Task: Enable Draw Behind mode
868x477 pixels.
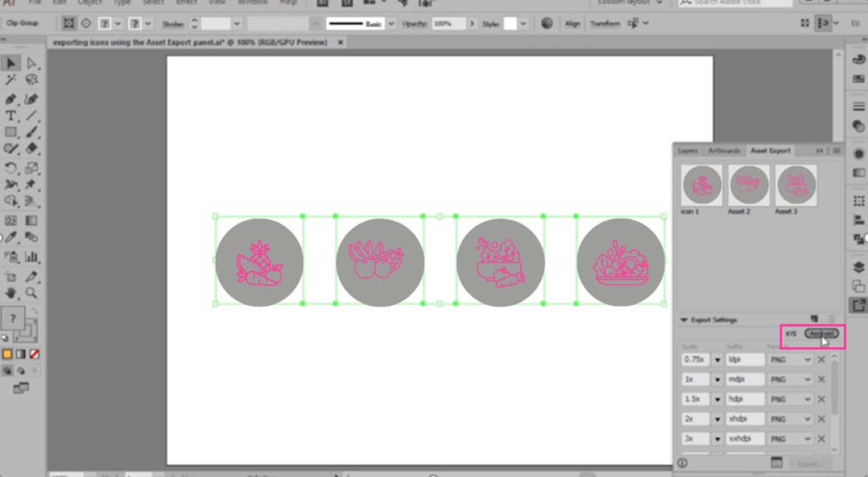Action: pos(20,371)
